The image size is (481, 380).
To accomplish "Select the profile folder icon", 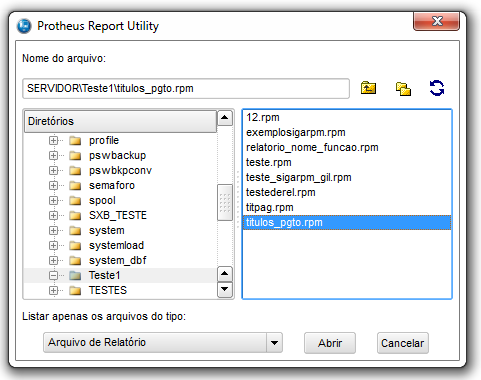I will click(75, 141).
